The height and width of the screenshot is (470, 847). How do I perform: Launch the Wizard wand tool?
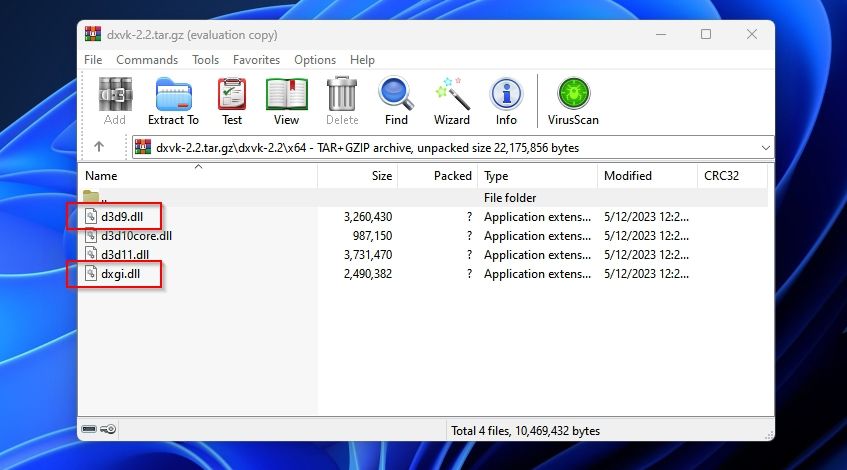[x=452, y=94]
